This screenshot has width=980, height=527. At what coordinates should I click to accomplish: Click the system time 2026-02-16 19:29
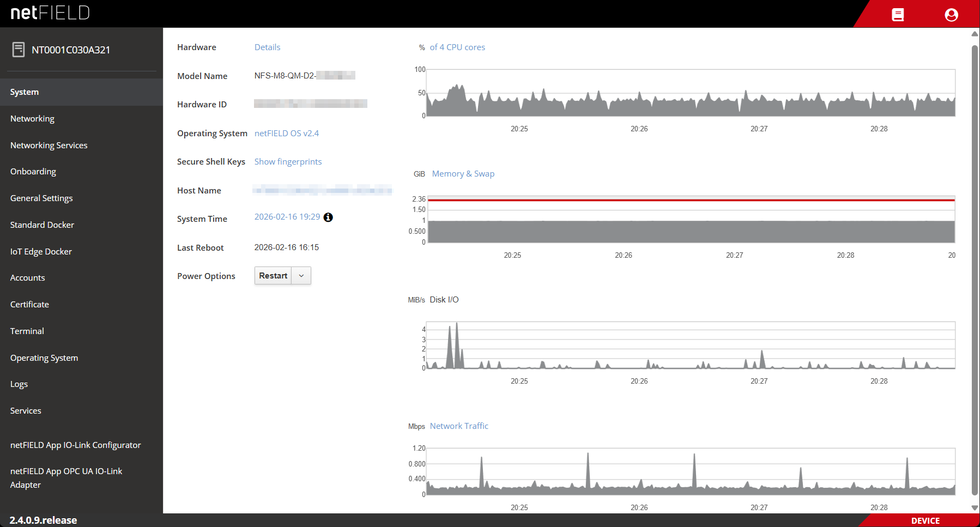[x=287, y=217]
